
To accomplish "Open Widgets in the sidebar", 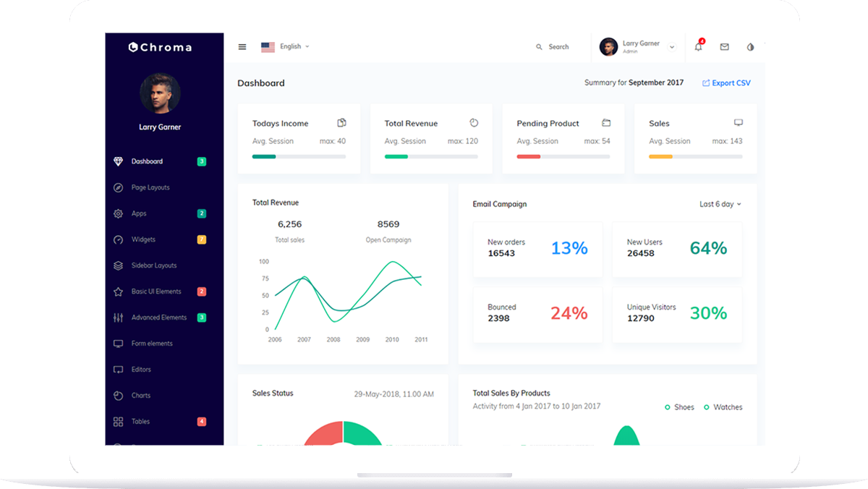I will pyautogui.click(x=143, y=239).
